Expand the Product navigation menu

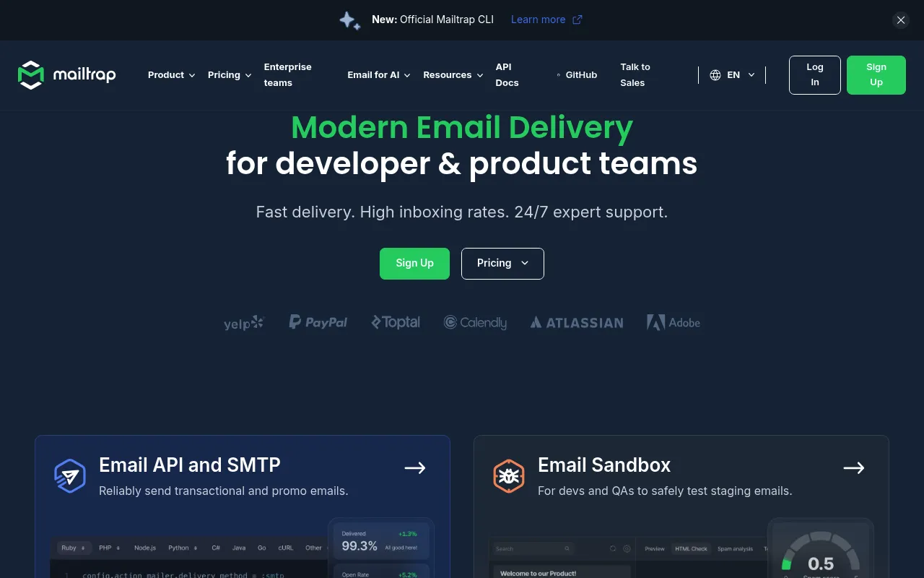(172, 75)
